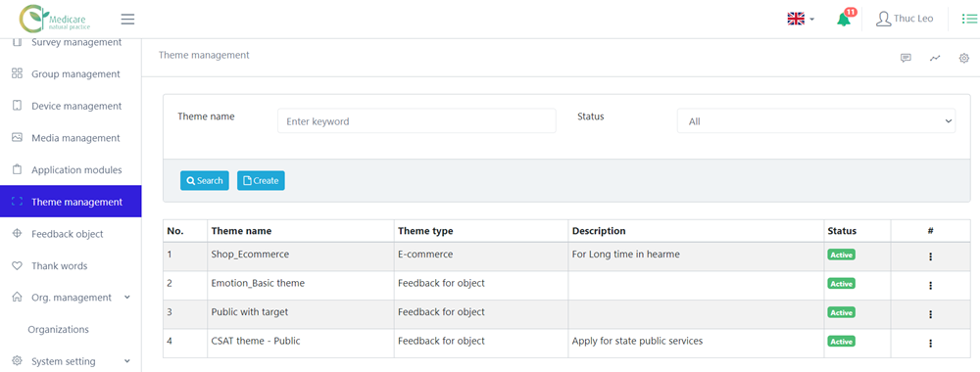
Task: Open actions menu for Public with target
Action: click(x=931, y=314)
